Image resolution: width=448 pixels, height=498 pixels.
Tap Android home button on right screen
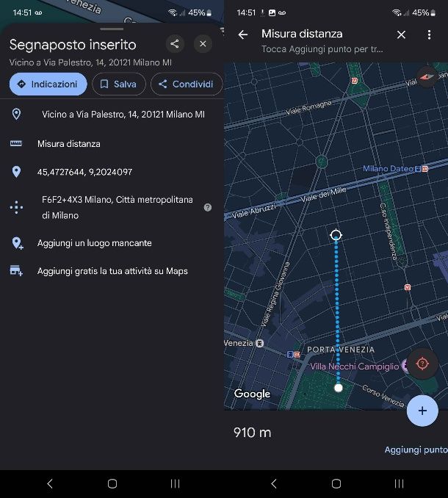coord(336,484)
